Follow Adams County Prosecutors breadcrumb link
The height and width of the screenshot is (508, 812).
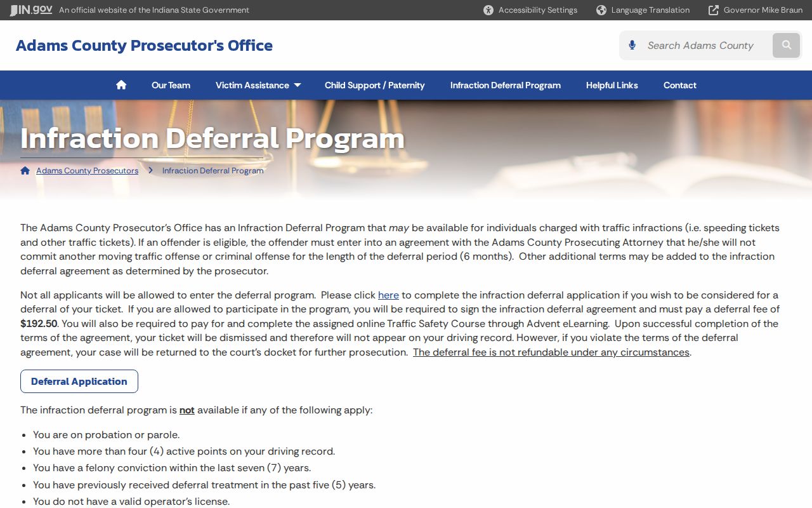[87, 171]
